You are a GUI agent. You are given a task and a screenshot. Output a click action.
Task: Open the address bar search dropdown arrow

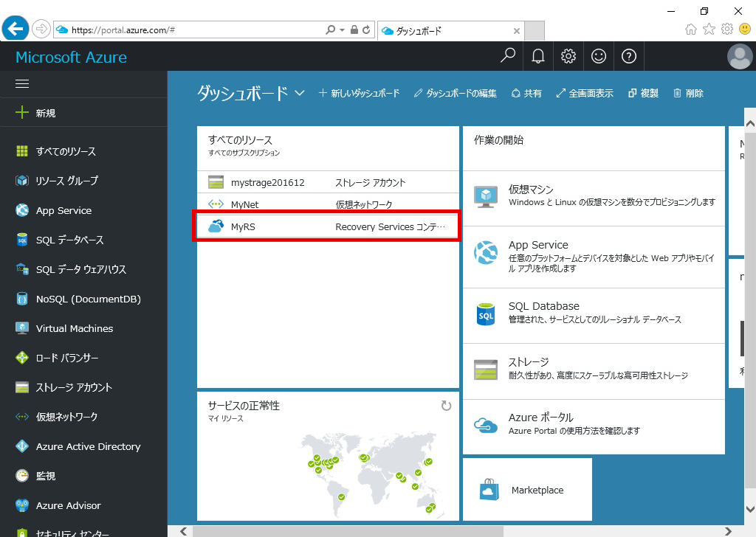[342, 30]
